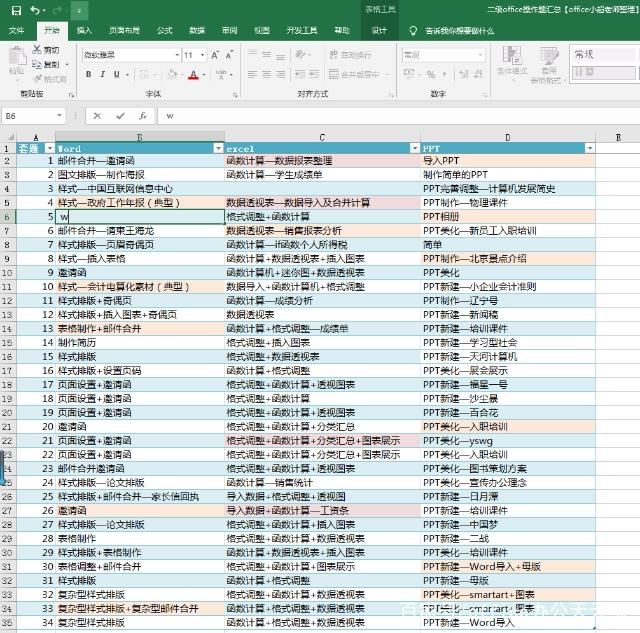This screenshot has width=640, height=633.
Task: Click the Undo arrow in the title bar
Action: [x=35, y=10]
